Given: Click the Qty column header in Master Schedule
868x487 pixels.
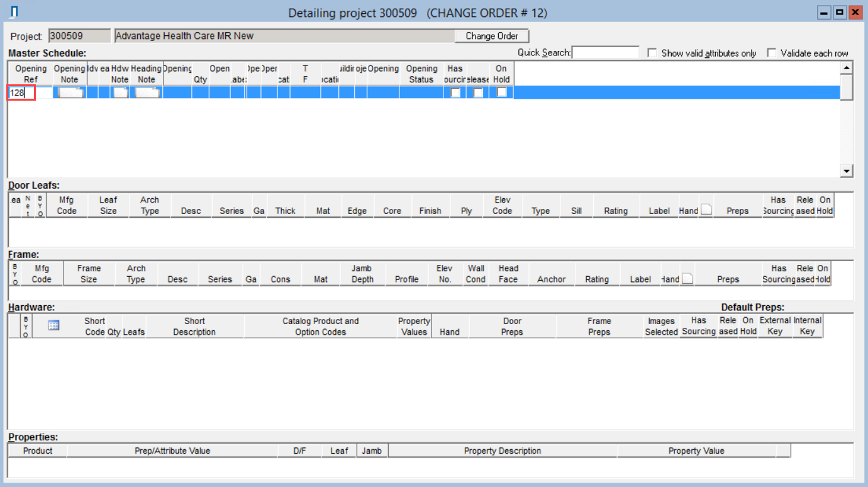Looking at the screenshot, I should pos(200,74).
